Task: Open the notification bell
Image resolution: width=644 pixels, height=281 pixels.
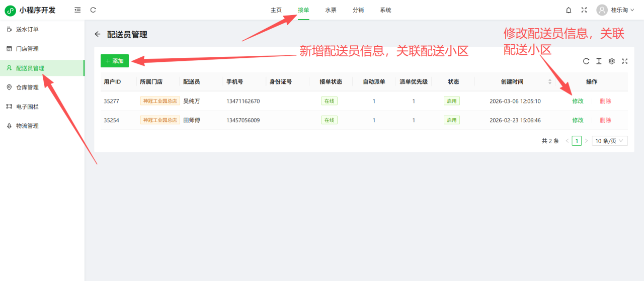Action: [x=569, y=10]
